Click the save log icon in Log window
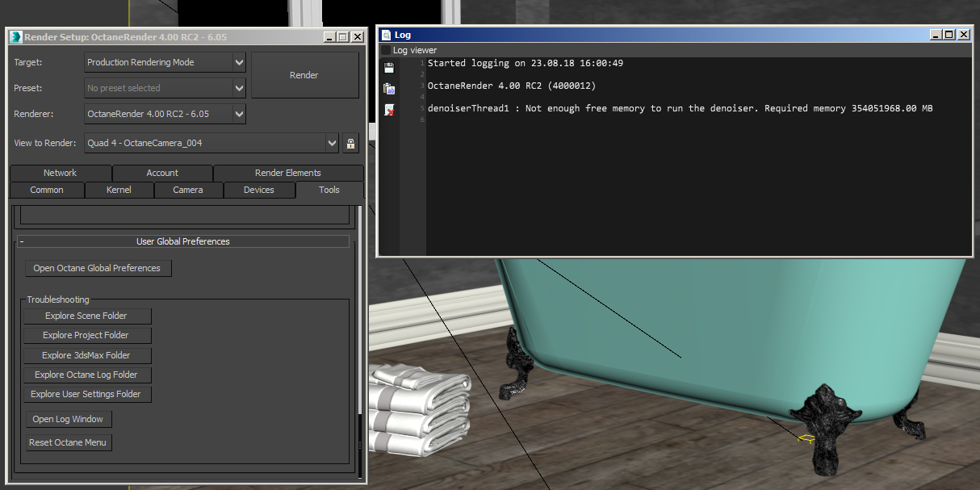This screenshot has width=980, height=490. (389, 68)
